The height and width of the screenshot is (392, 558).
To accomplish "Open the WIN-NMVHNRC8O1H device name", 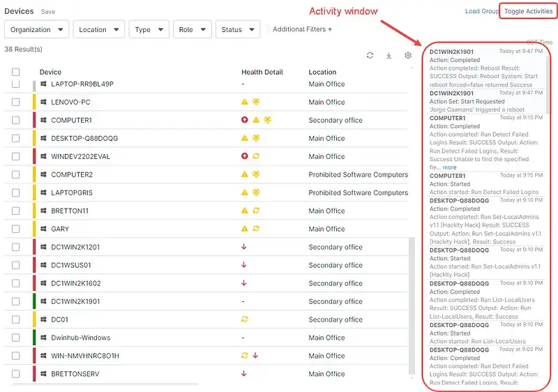I will tap(85, 356).
